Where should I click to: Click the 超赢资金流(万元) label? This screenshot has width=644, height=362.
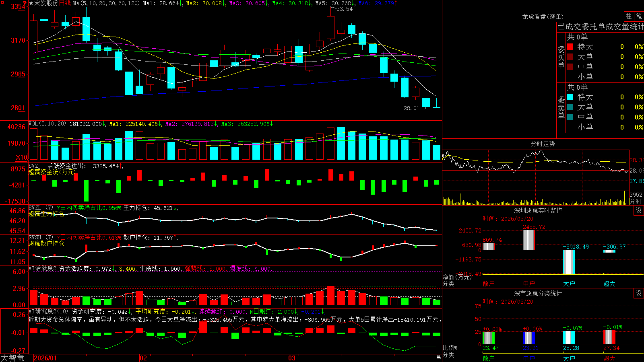coord(52,172)
